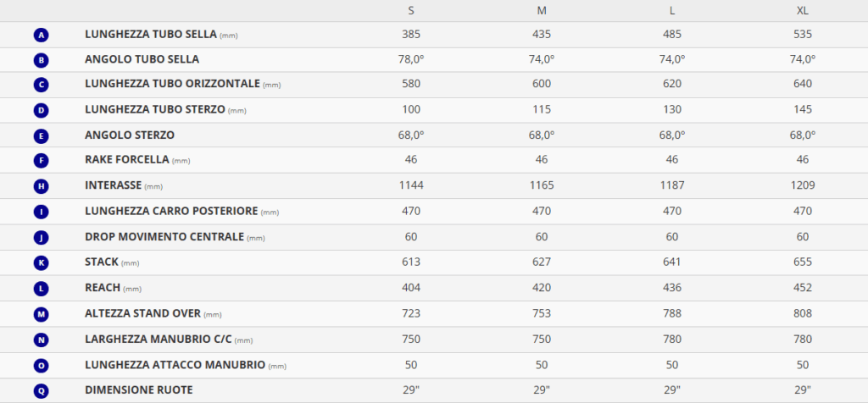The width and height of the screenshot is (868, 403).
Task: Select the circular C marker icon
Action: pyautogui.click(x=42, y=85)
